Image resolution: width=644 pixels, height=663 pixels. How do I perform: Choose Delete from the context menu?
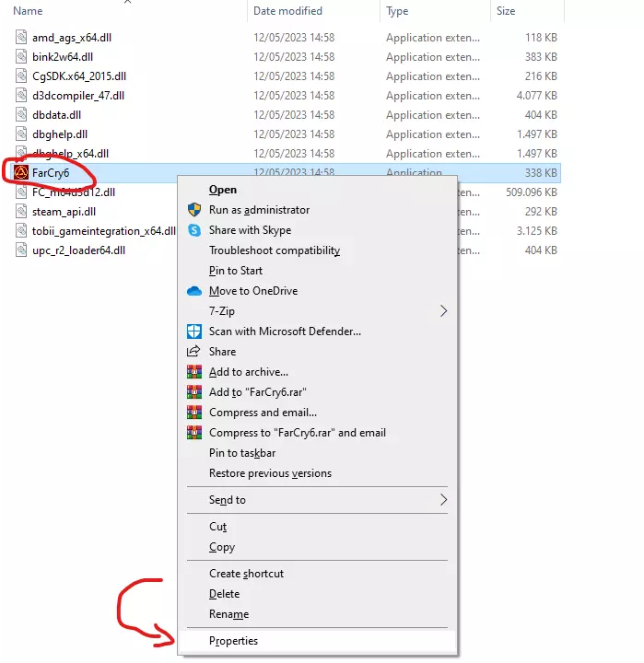point(317,594)
